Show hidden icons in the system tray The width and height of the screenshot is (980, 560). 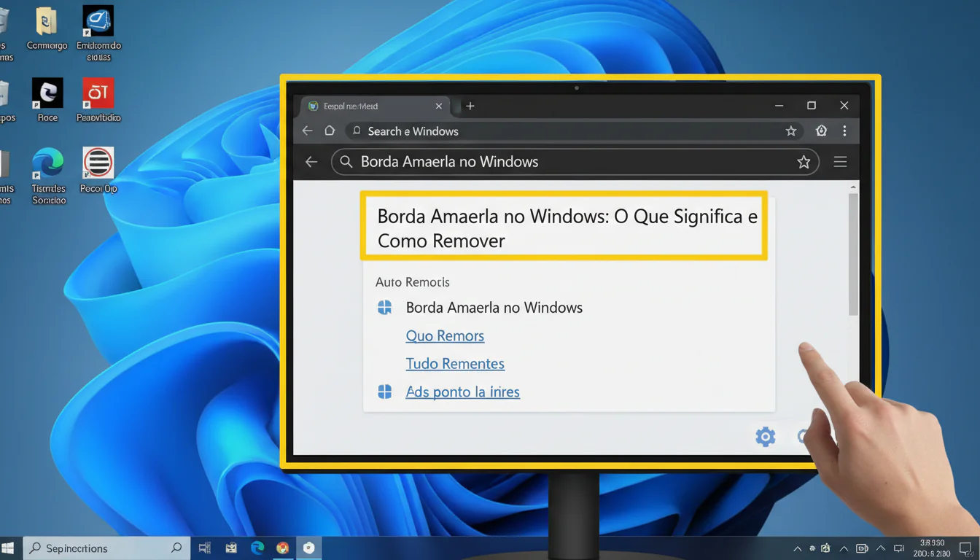(798, 548)
